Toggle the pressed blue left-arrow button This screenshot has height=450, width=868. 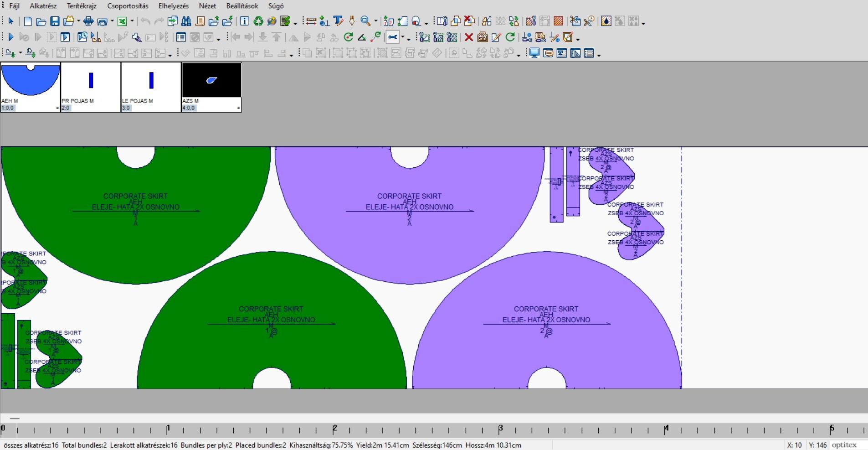[392, 37]
